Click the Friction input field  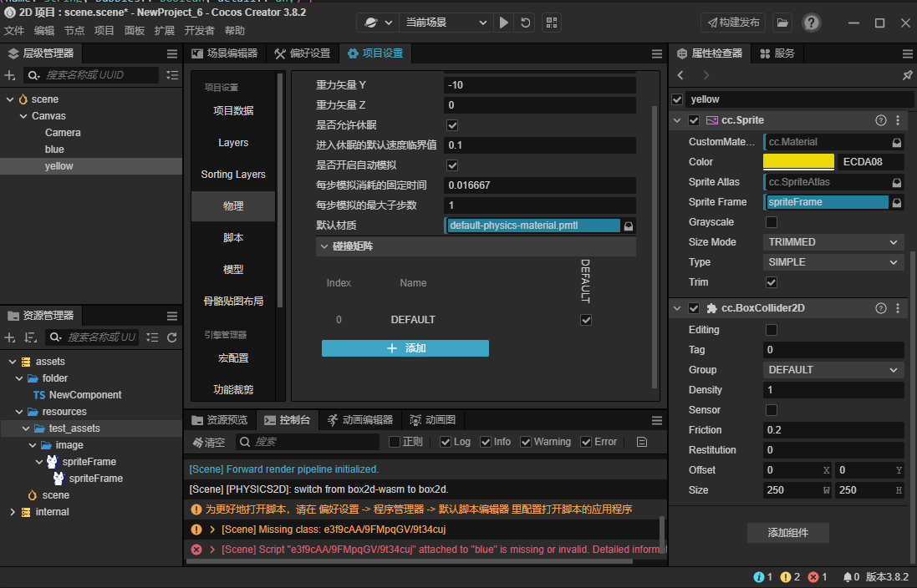point(833,429)
